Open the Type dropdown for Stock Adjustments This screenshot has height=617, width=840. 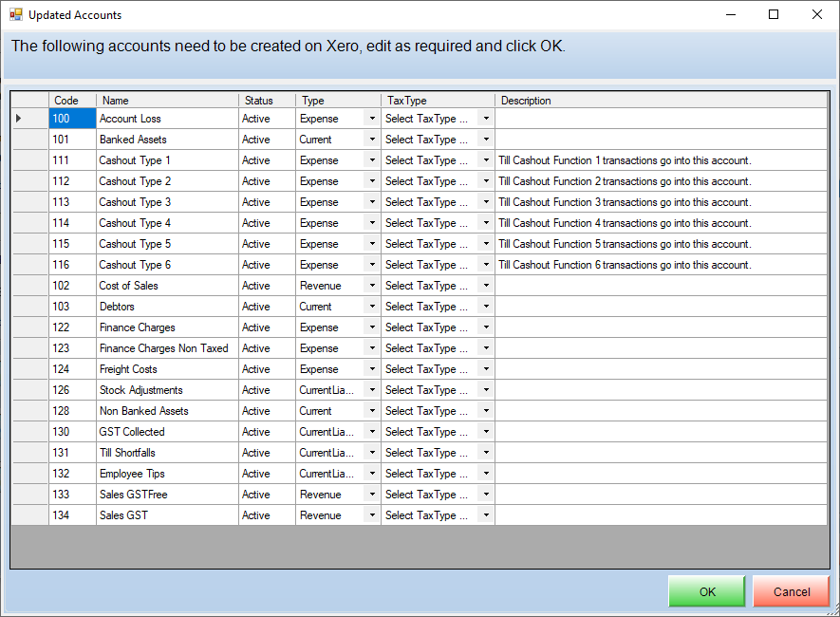point(372,390)
